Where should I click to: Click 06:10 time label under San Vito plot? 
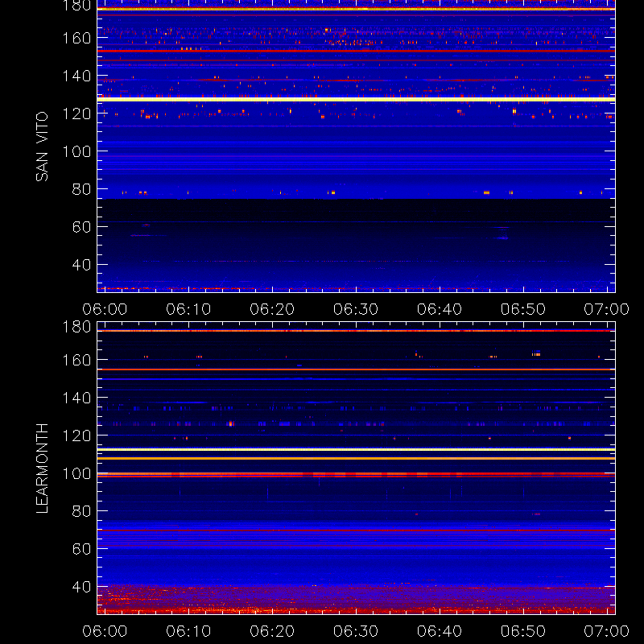[x=188, y=309]
